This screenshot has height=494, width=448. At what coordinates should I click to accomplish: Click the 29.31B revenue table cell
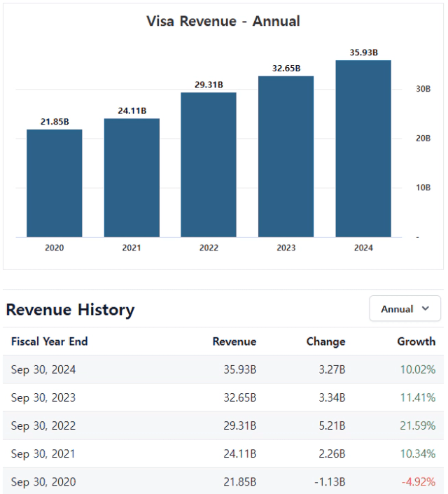click(240, 425)
